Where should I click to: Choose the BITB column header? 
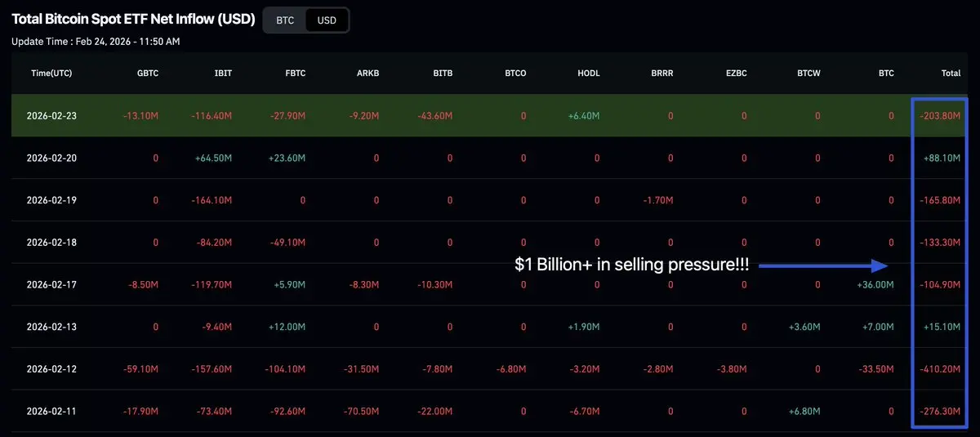[x=442, y=74]
